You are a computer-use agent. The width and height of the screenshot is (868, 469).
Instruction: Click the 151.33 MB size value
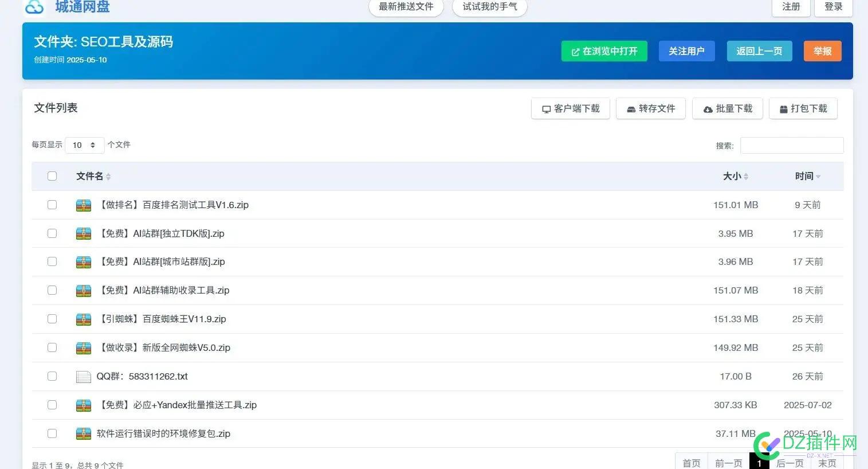point(736,319)
